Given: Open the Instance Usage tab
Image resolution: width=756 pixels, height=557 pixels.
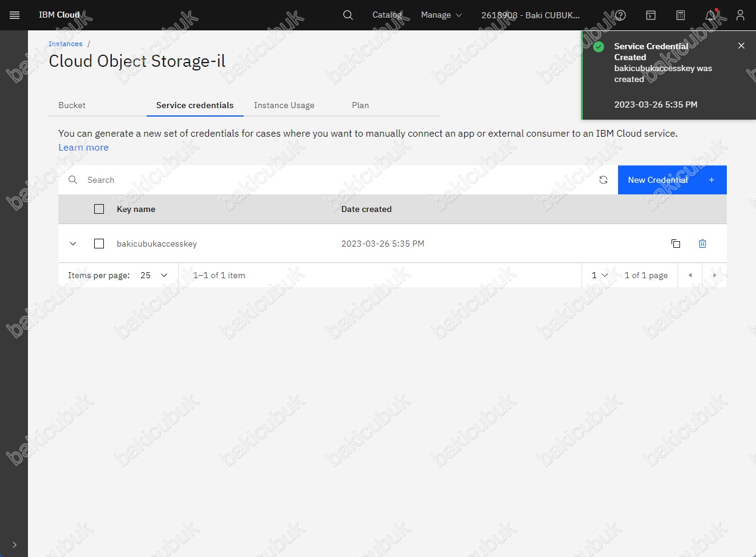Looking at the screenshot, I should [292, 105].
